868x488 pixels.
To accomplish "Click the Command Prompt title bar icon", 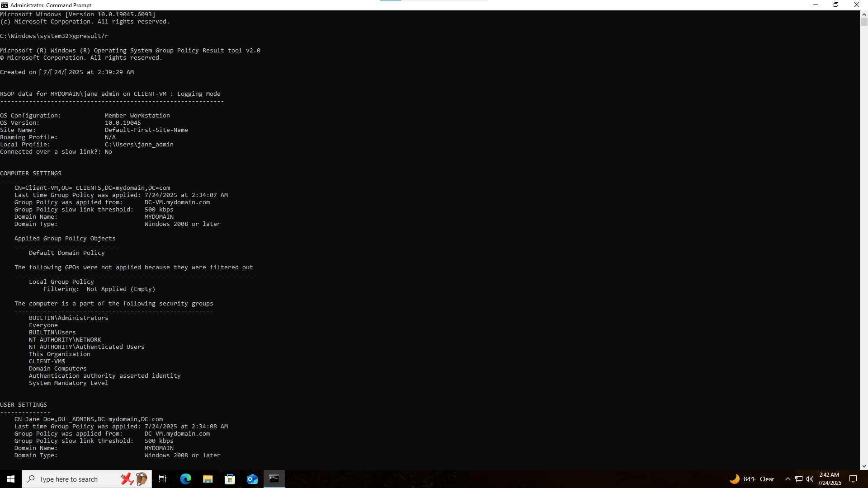I will tap(5, 5).
